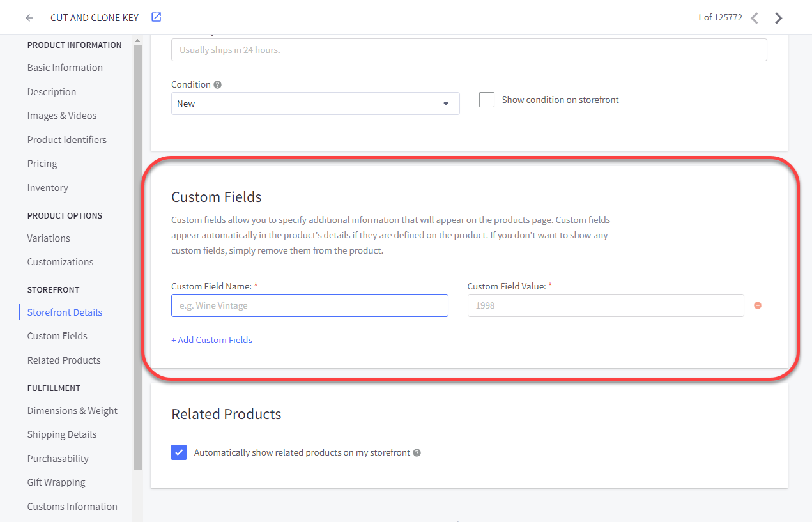
Task: Click PRODUCT OPTIONS sidebar header
Action: 65,216
